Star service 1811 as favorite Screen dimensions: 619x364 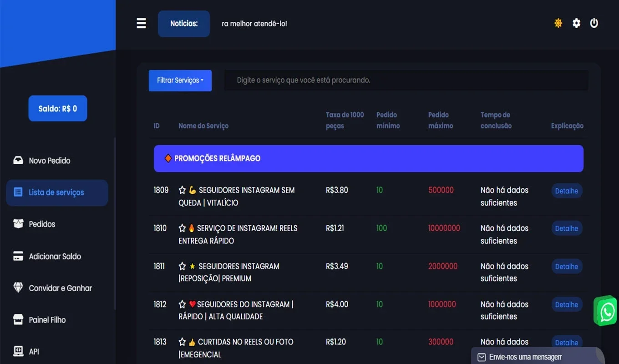pos(182,266)
